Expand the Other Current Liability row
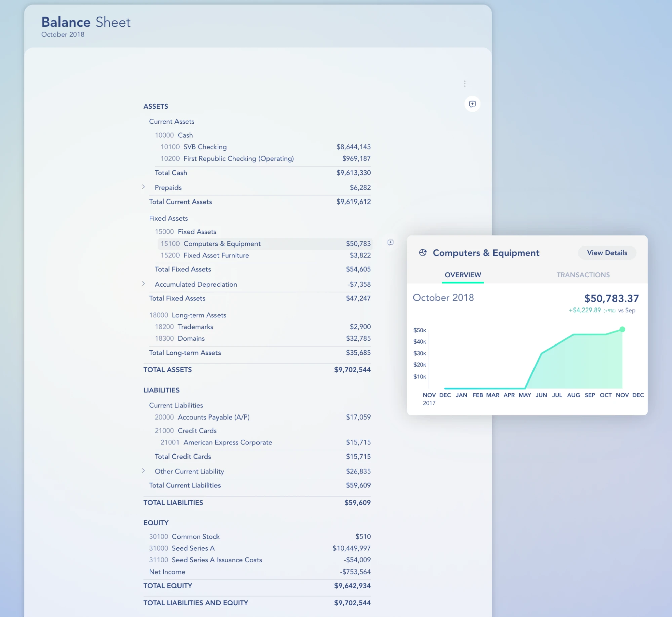Image resolution: width=672 pixels, height=617 pixels. pos(144,471)
